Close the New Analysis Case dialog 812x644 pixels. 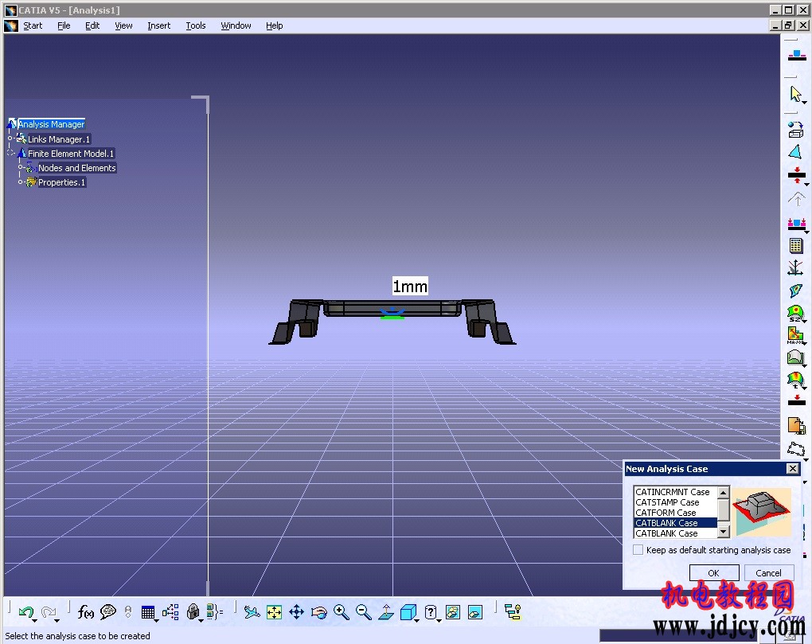[792, 469]
